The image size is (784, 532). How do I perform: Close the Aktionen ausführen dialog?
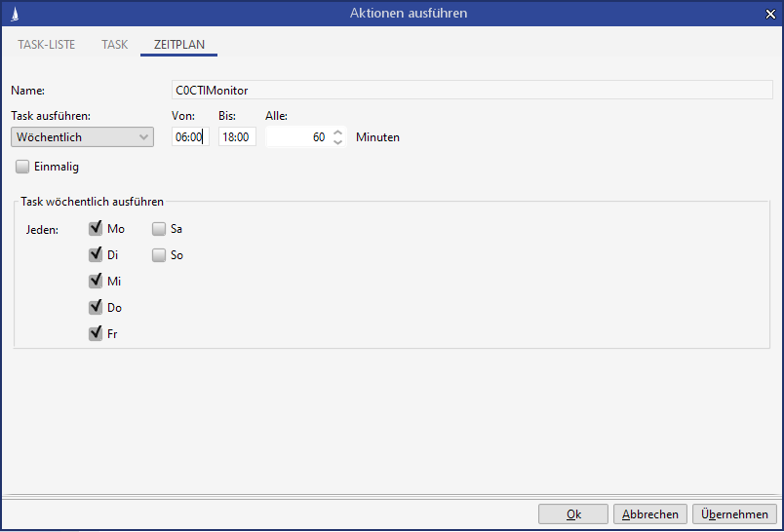click(769, 14)
